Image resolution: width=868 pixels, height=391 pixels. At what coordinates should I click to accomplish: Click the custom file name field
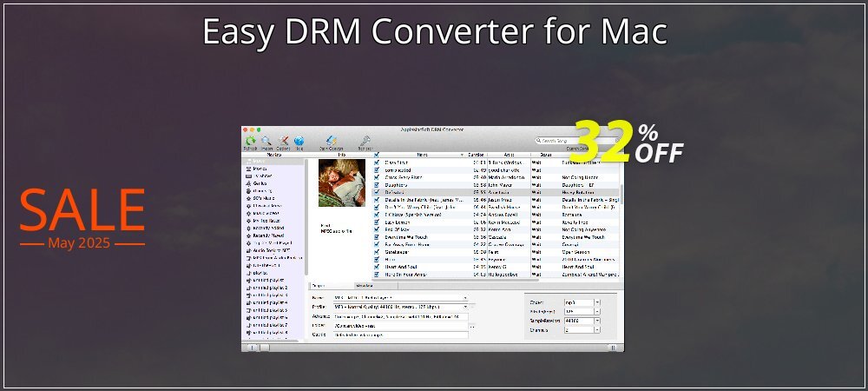(x=401, y=335)
